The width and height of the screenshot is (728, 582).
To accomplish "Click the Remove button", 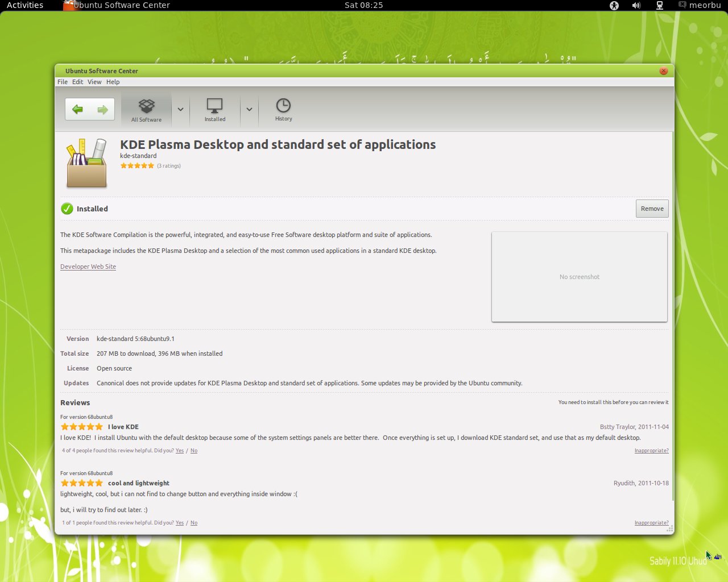I will tap(652, 209).
